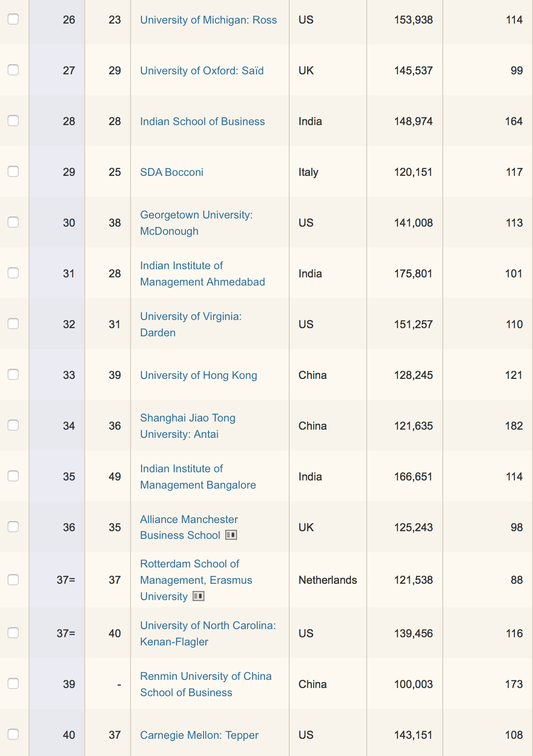Select the Carnegie Mellon: Tepper checkbox

pyautogui.click(x=13, y=734)
